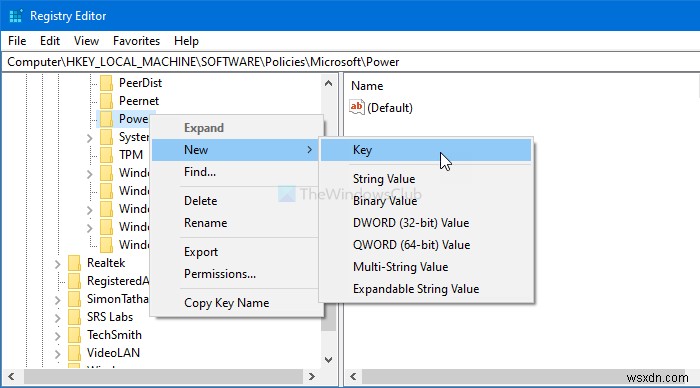Select Binary Value in the submenu
700x388 pixels.
pos(426,201)
